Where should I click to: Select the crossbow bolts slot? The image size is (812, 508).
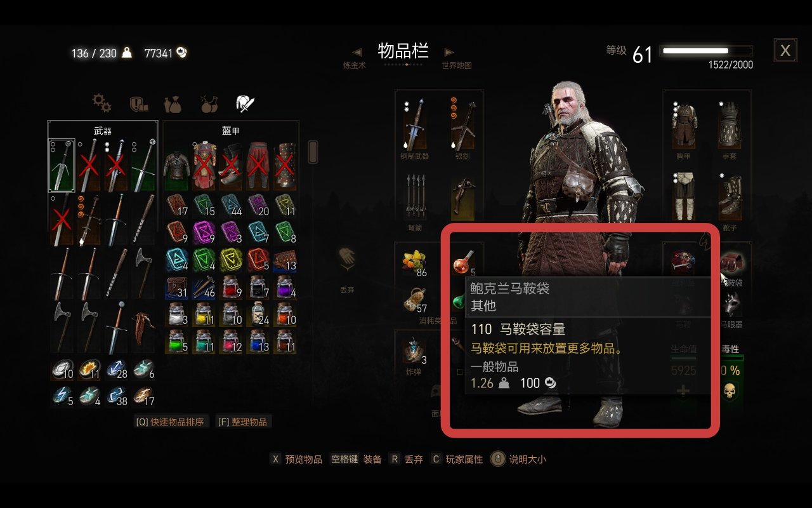pyautogui.click(x=414, y=196)
